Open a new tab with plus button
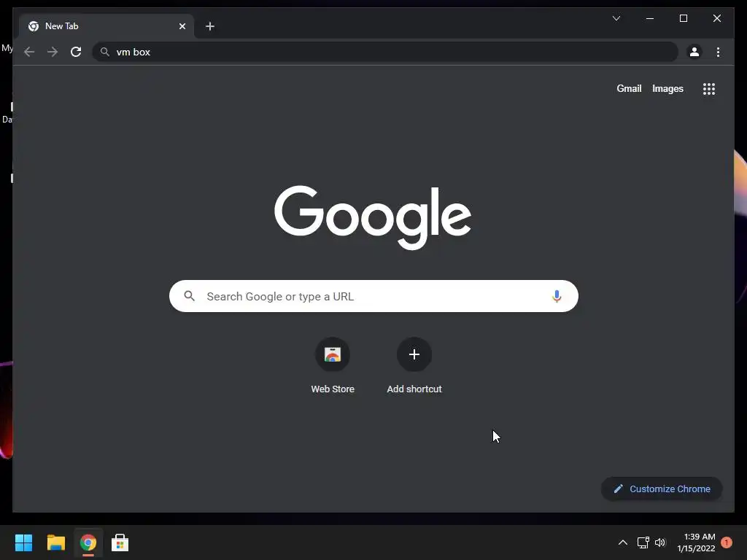The image size is (747, 560). 210,27
